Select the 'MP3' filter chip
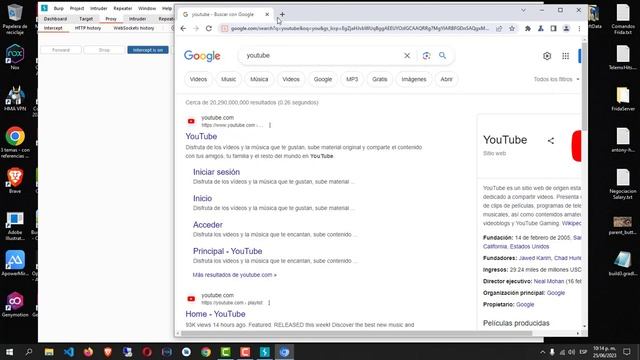 tap(352, 79)
